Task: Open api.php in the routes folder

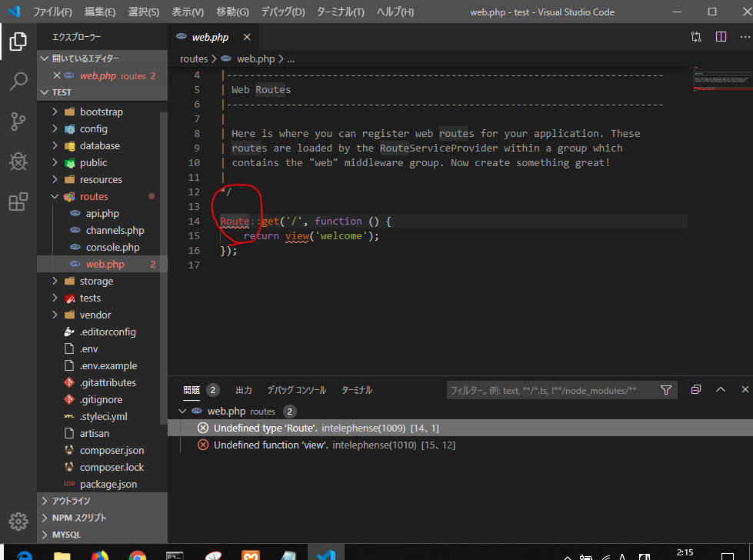Action: click(x=102, y=213)
